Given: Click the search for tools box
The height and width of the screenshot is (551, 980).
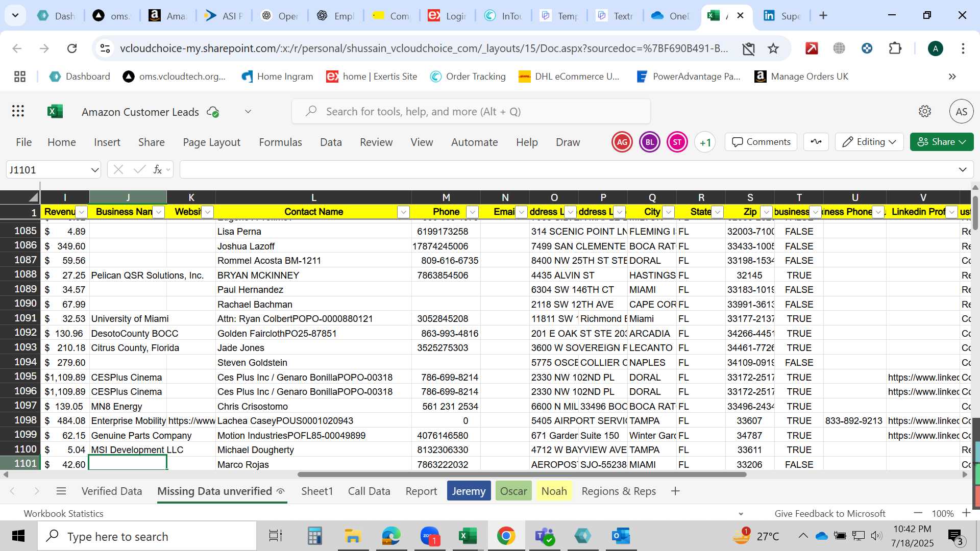Looking at the screenshot, I should (471, 111).
